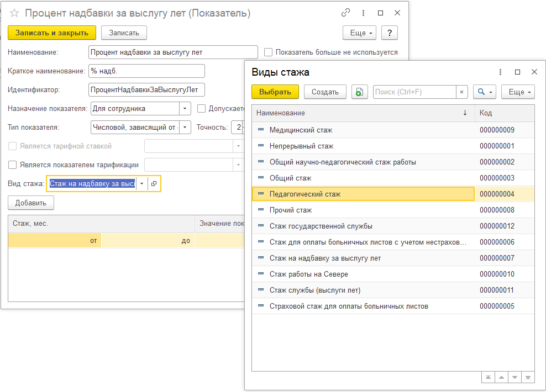Image resolution: width=546 pixels, height=392 pixels.
Task: Select Общий научно-педагогический стаж работы row
Action: 393,162
